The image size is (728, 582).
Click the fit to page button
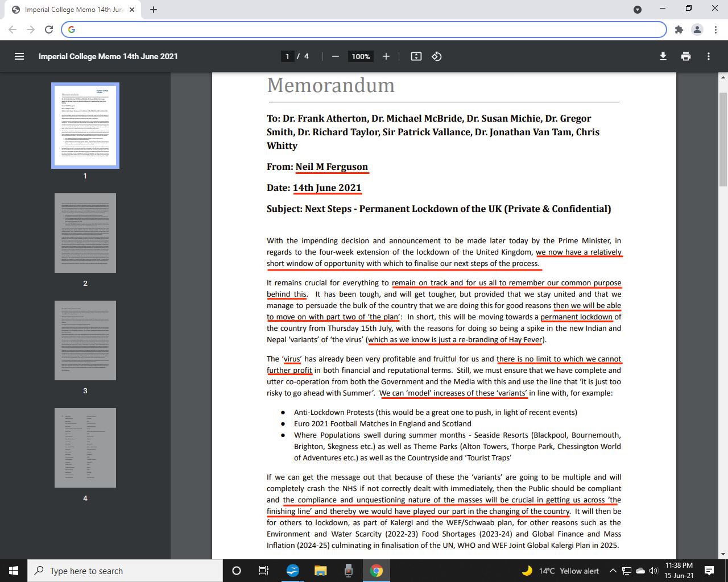416,56
